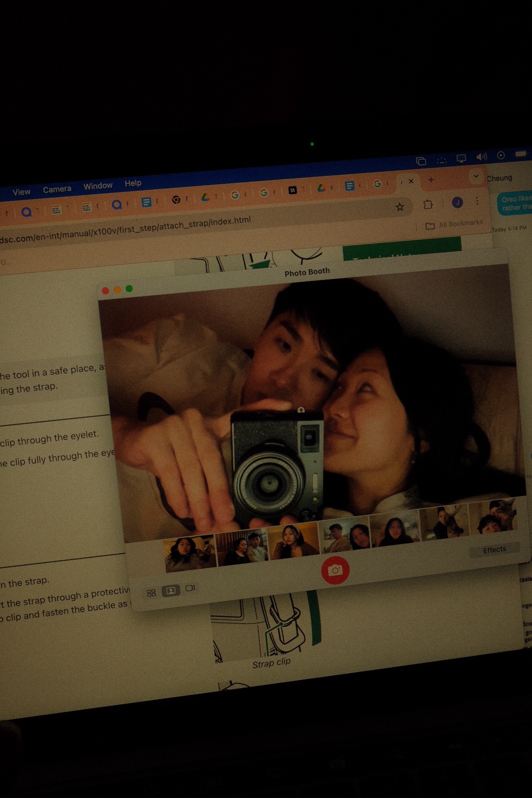Select the four-up photo mode icon
This screenshot has width=532, height=798.
(x=151, y=593)
